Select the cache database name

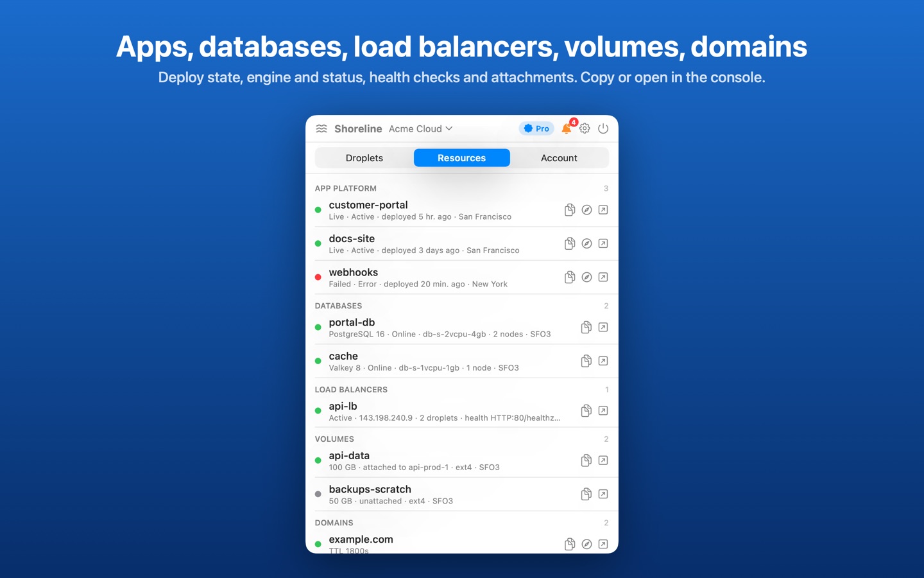(343, 356)
